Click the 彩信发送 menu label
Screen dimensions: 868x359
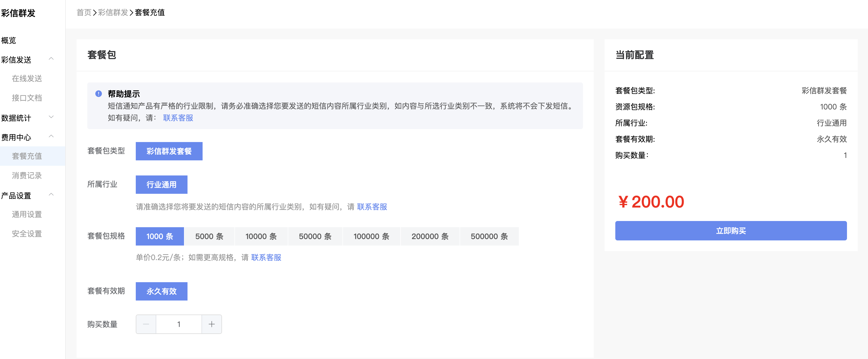pos(16,60)
